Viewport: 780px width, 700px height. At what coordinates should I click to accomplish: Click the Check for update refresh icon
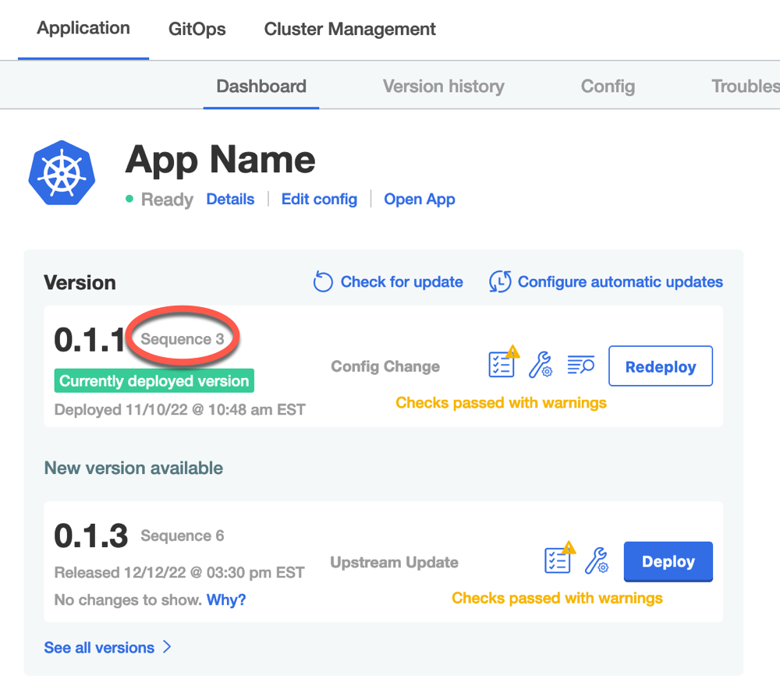tap(323, 282)
